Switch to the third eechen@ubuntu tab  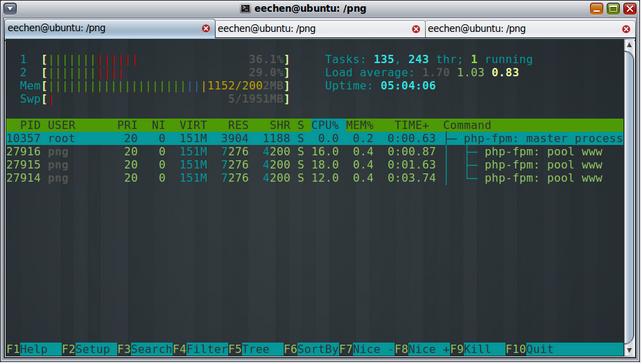coord(530,29)
